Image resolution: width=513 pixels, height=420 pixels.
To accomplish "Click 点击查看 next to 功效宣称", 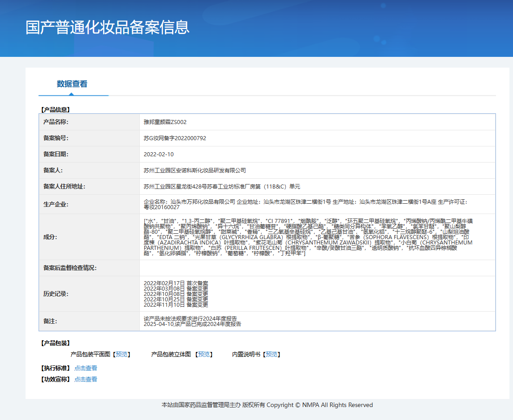I will (86, 379).
